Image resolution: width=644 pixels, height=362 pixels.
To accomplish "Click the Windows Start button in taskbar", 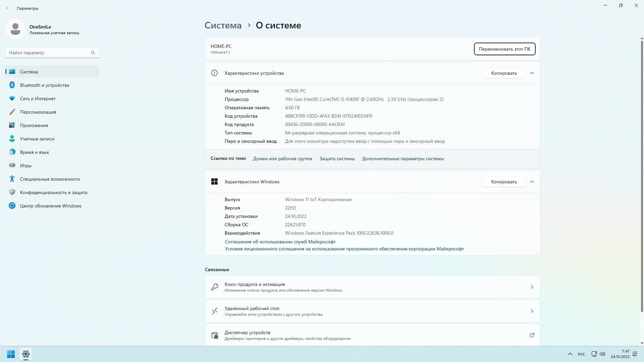I will pos(11,354).
